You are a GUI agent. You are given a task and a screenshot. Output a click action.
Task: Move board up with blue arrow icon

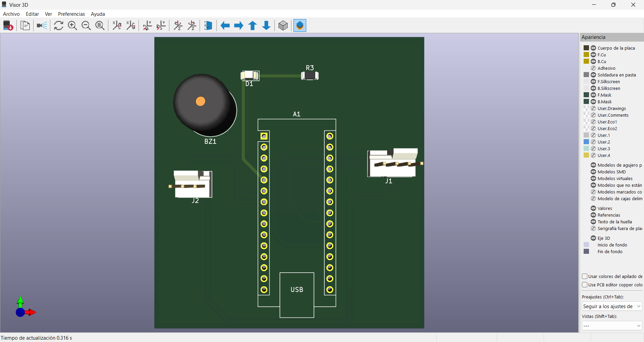253,25
